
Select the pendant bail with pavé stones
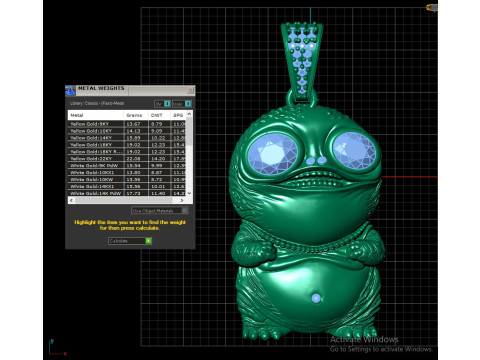[302, 62]
